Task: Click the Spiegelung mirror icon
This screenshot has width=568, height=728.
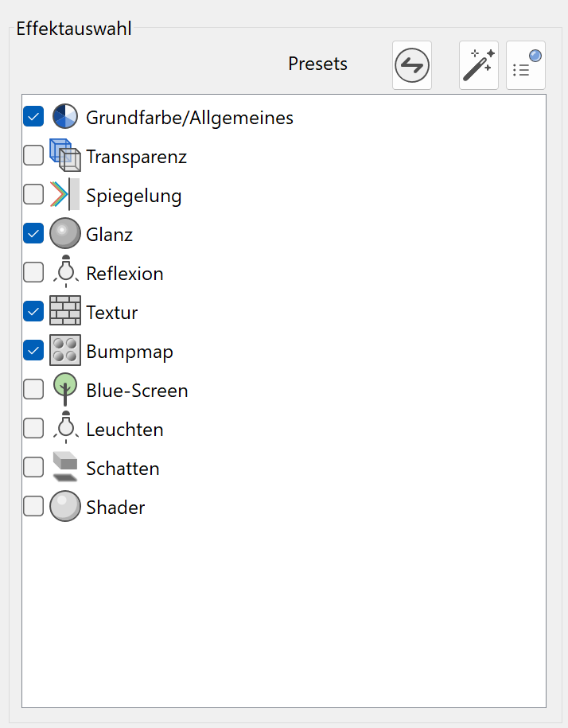Action: 65,194
